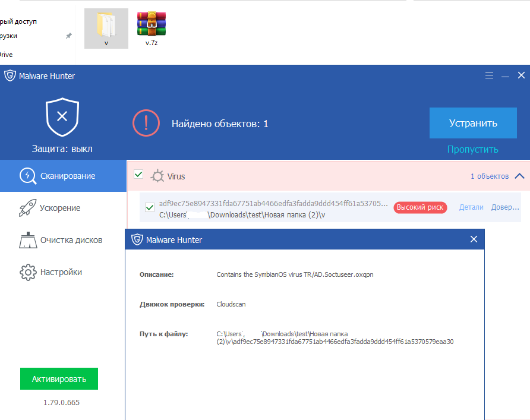This screenshot has height=420, width=530.
Task: Open the Сканирование tab
Action: 63,176
